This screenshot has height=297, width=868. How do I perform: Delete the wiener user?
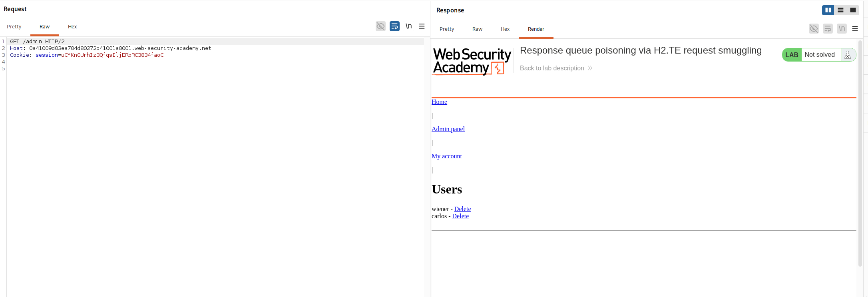[462, 209]
